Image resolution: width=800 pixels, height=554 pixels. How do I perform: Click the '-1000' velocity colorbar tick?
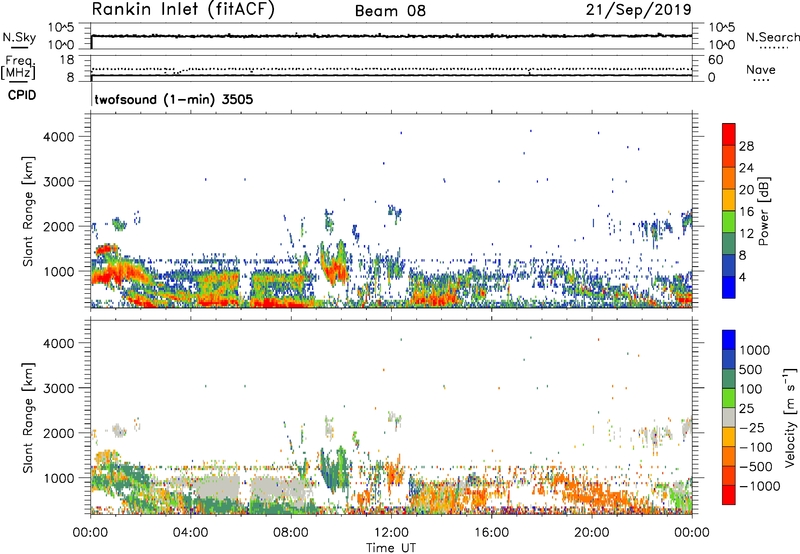(759, 486)
